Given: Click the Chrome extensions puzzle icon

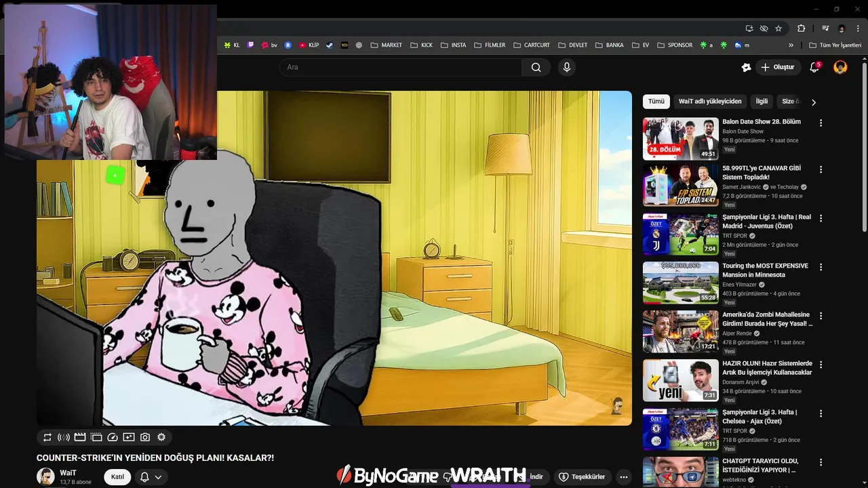Looking at the screenshot, I should coord(801,28).
